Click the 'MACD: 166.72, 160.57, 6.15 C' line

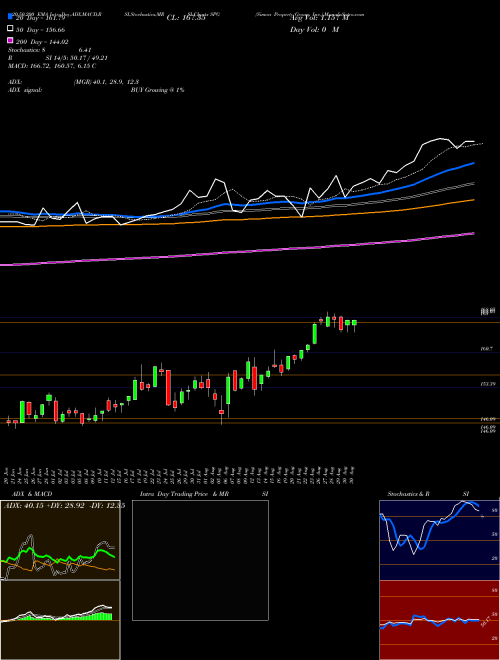click(x=52, y=66)
